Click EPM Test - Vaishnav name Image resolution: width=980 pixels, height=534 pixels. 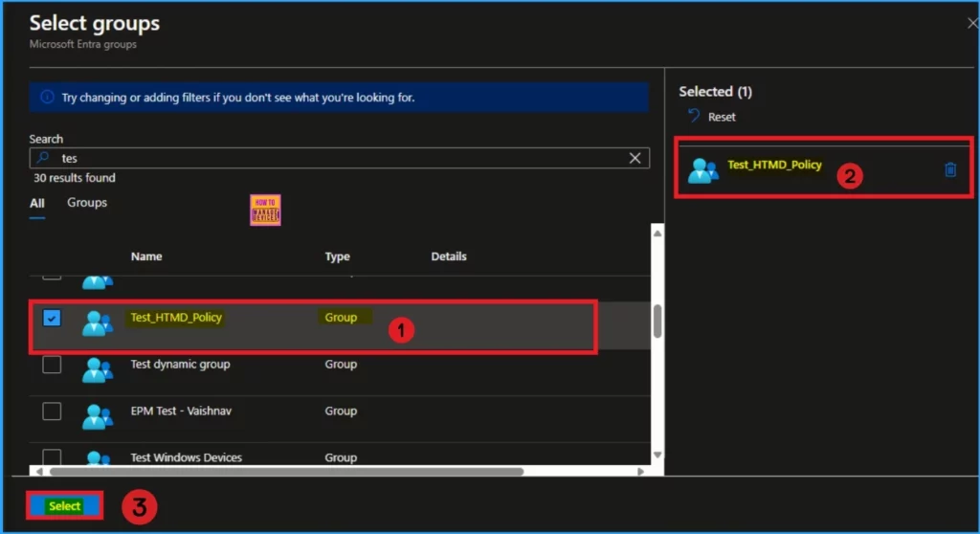coord(181,411)
